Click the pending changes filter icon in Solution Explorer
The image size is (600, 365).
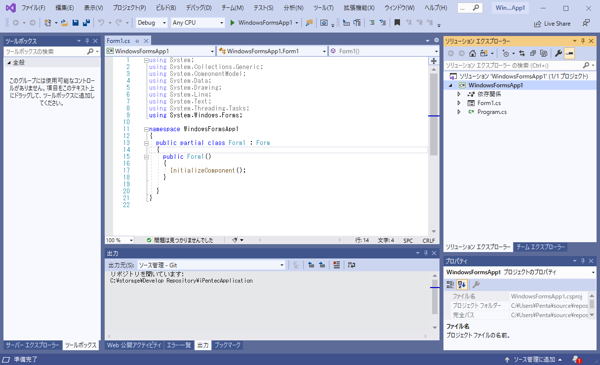(505, 54)
